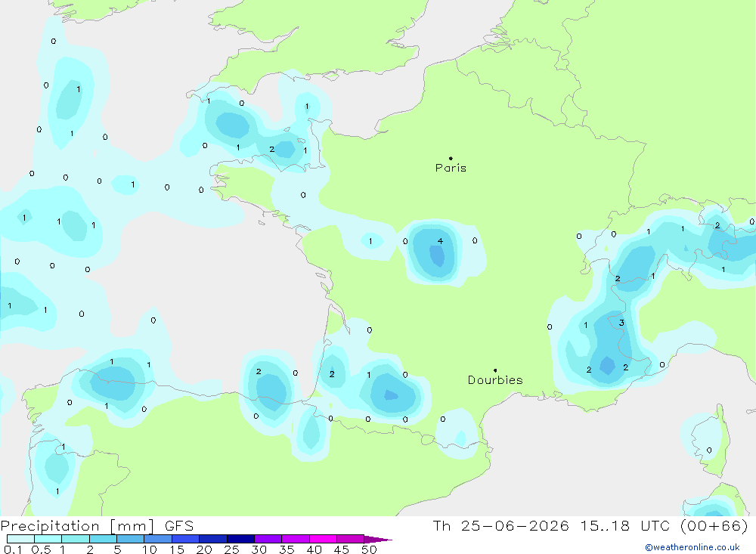
Task: Click the 10 legend scale number
Action: tap(150, 549)
